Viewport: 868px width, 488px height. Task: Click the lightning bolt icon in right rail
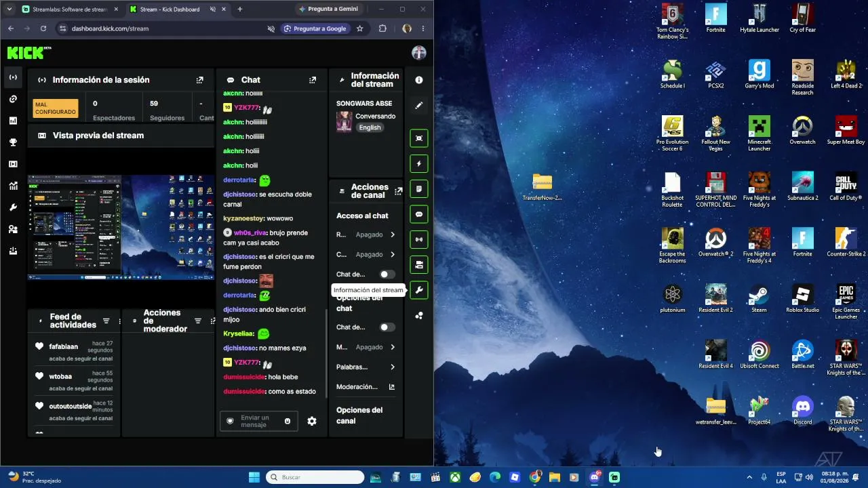(419, 163)
